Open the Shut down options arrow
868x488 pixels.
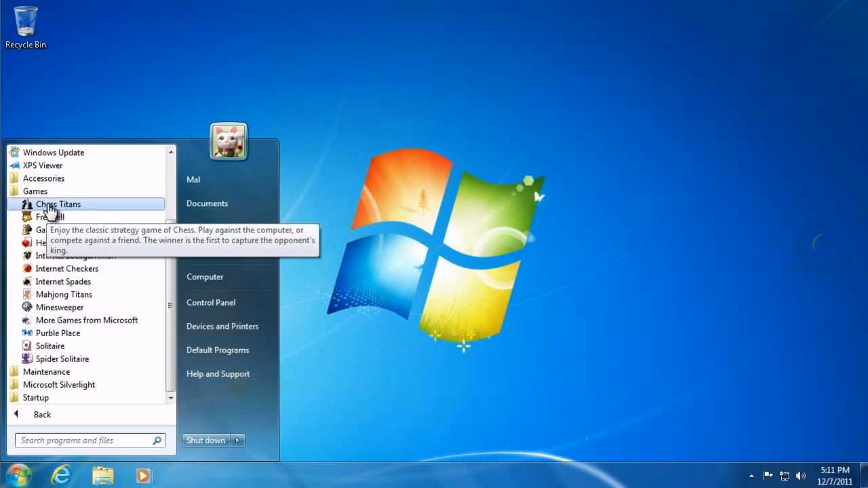tap(237, 441)
